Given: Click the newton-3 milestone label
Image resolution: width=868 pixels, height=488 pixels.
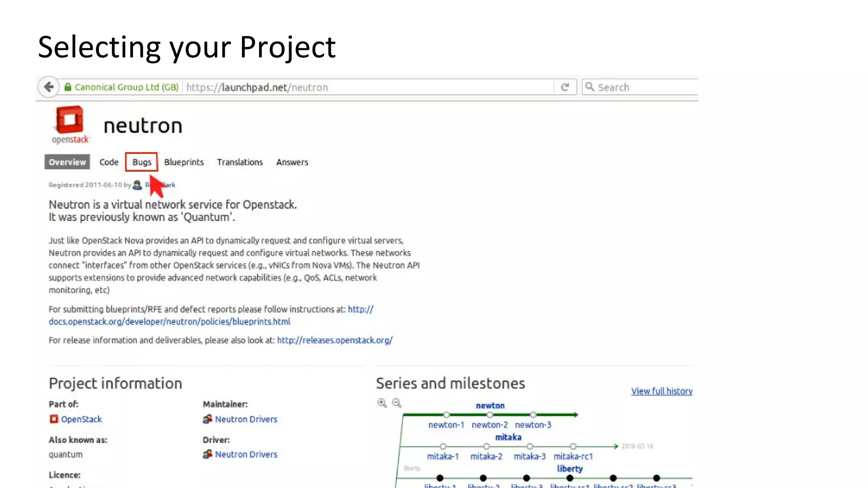Looking at the screenshot, I should pos(533,425).
